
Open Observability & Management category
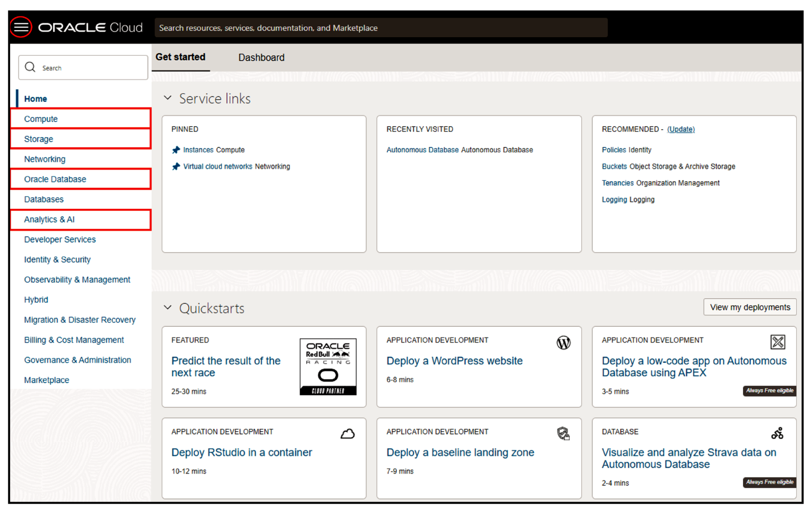pyautogui.click(x=77, y=280)
